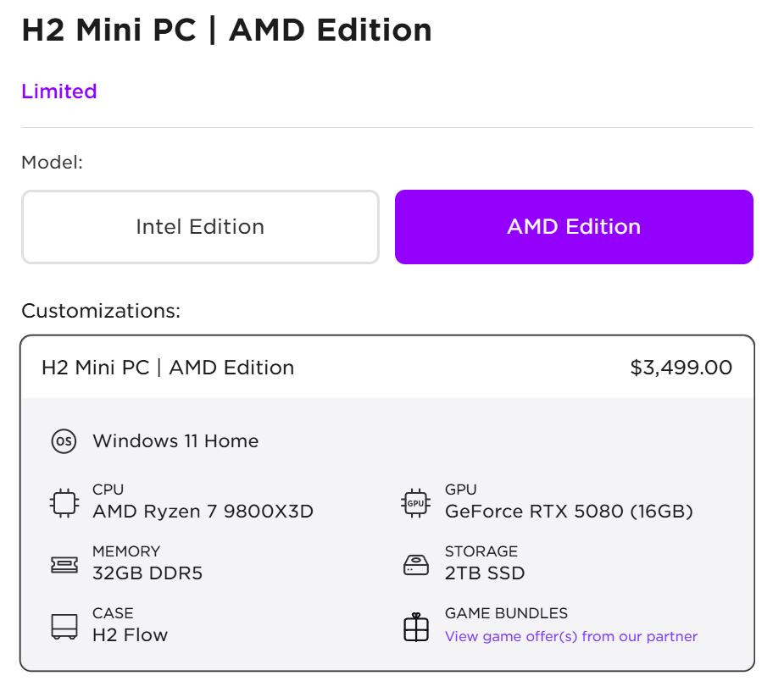Click the CPU chip icon
Viewport: 784px width, 692px height.
pyautogui.click(x=64, y=503)
